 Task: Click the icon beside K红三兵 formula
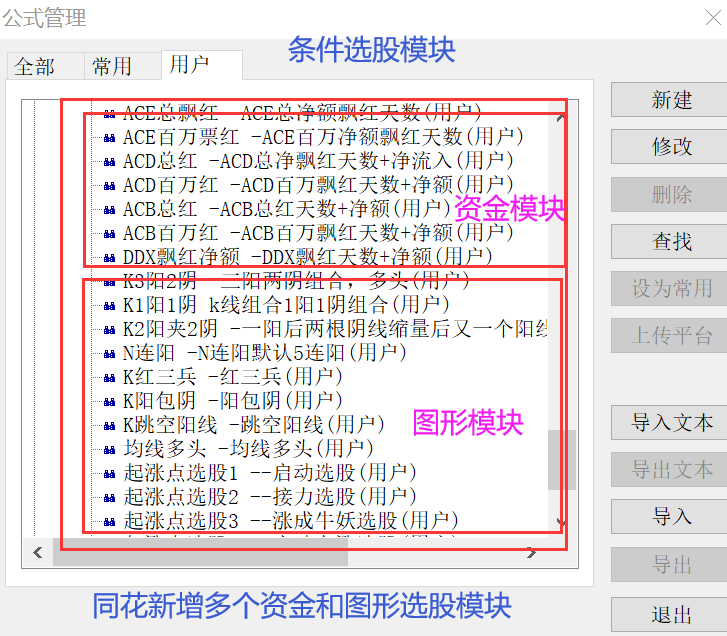click(109, 378)
